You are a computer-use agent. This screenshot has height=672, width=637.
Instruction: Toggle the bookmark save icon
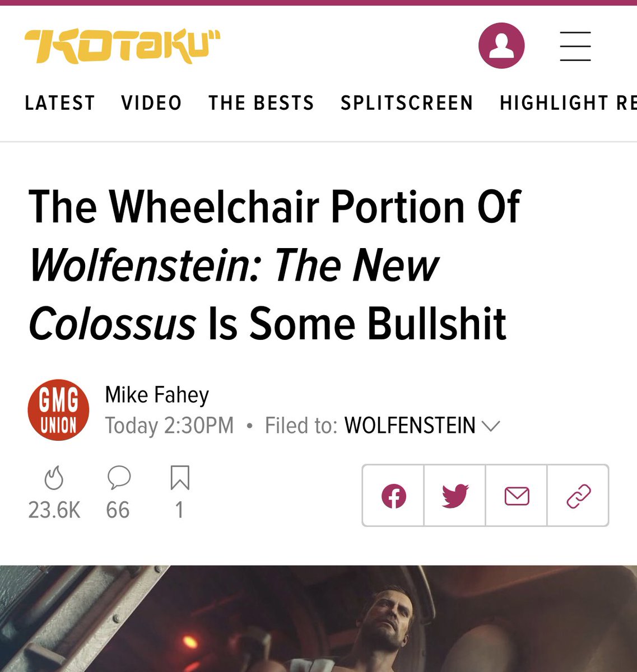pyautogui.click(x=180, y=478)
